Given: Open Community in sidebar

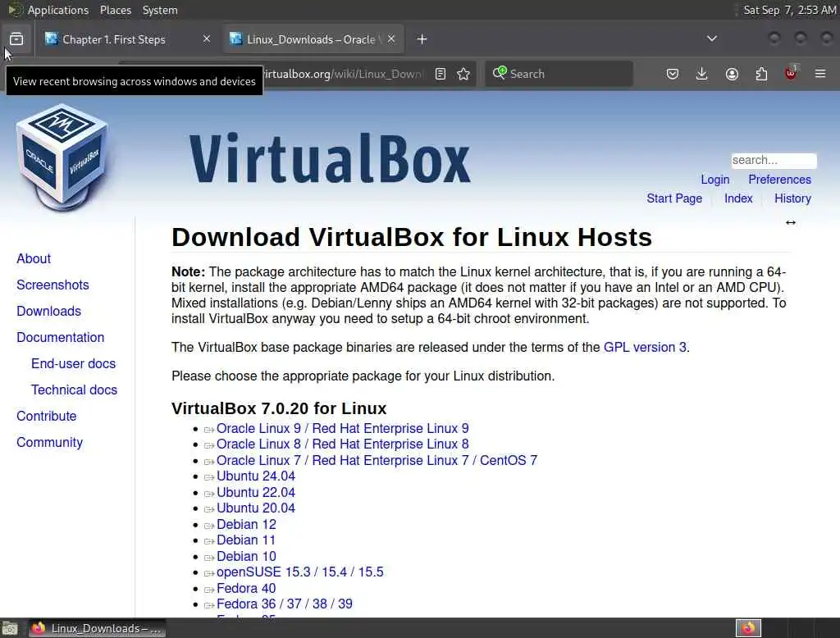Looking at the screenshot, I should (50, 442).
